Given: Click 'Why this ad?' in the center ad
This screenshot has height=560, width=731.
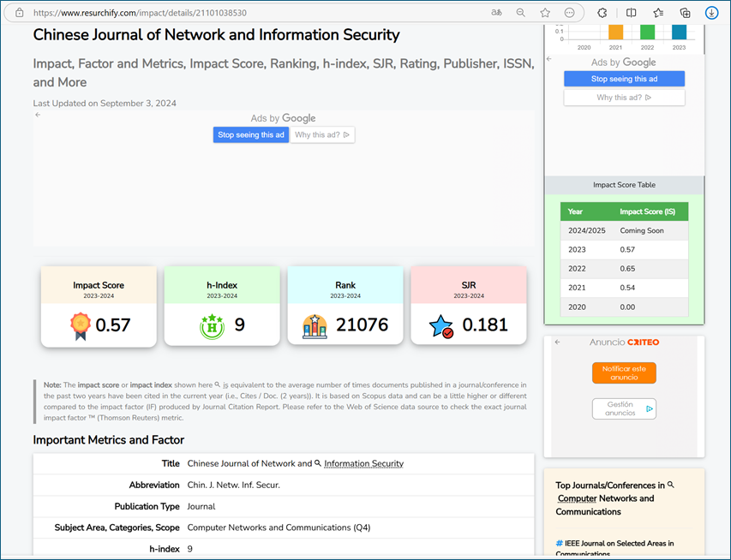Looking at the screenshot, I should coord(322,134).
